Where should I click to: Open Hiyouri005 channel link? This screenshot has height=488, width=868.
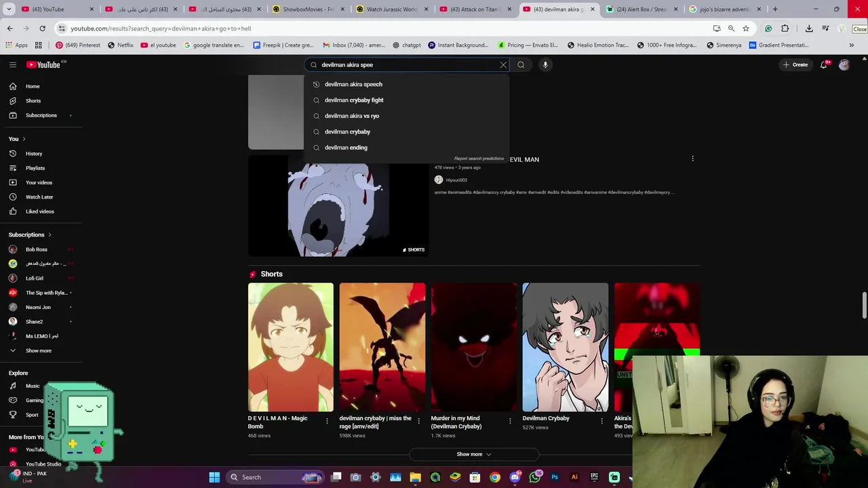(x=456, y=180)
